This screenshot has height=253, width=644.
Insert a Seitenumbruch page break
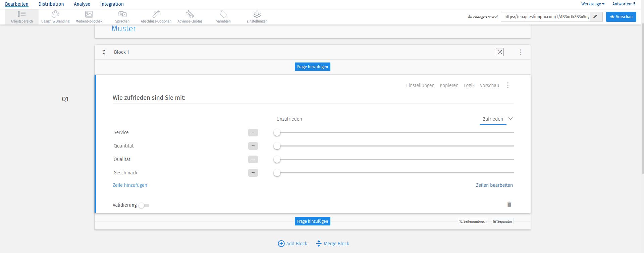pos(473,221)
